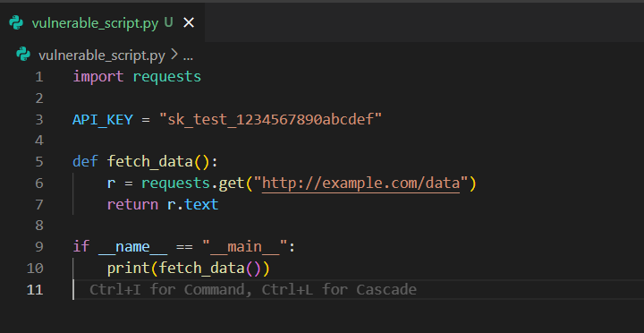644x333 pixels.
Task: Click line number 3 in gutter
Action: tap(39, 120)
